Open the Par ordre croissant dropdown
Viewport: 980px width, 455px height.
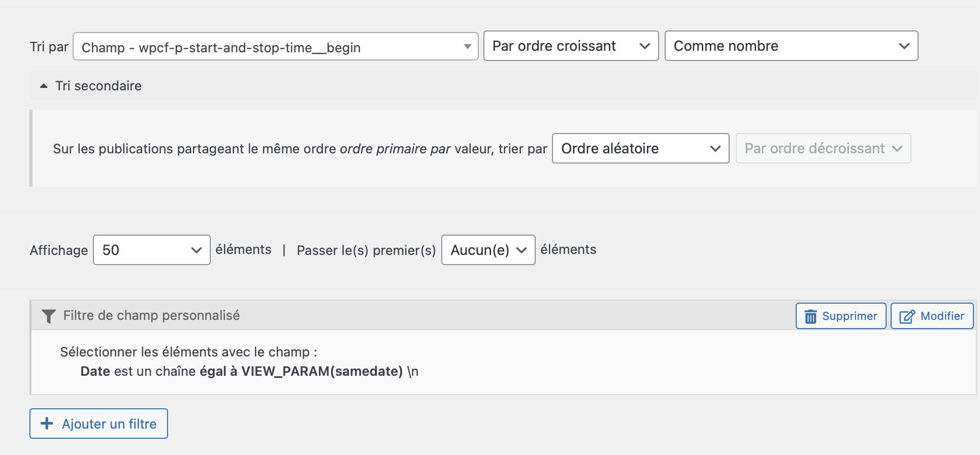(x=571, y=46)
